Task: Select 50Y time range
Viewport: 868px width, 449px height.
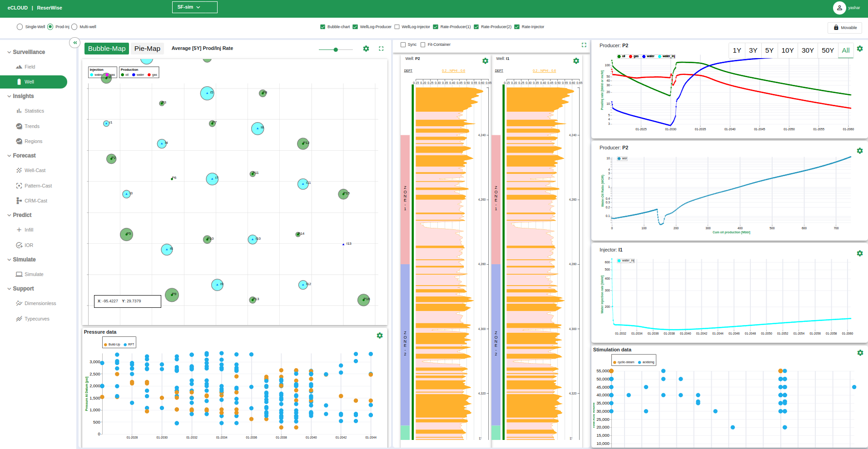Action: [828, 50]
